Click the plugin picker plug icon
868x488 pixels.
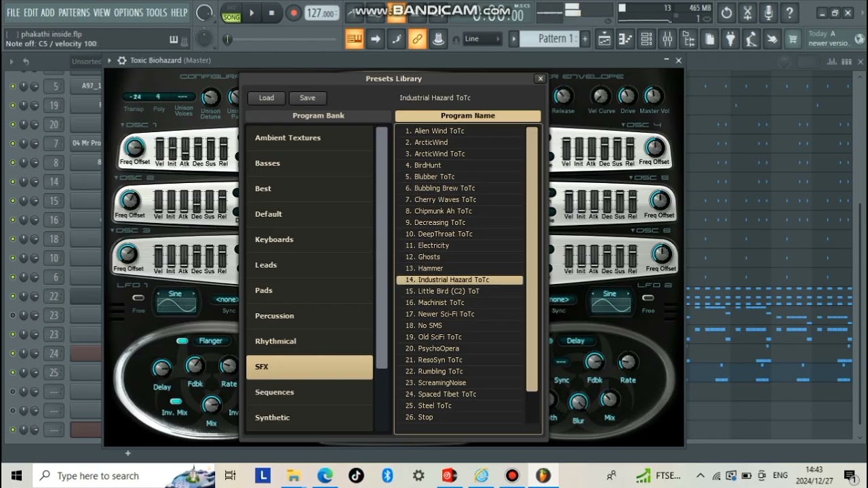[x=730, y=39]
